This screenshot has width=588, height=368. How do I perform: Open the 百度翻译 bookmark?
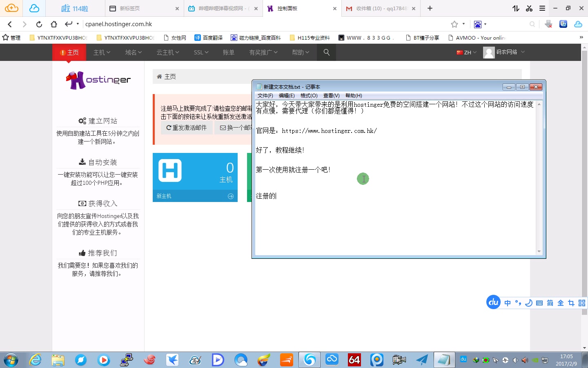209,38
